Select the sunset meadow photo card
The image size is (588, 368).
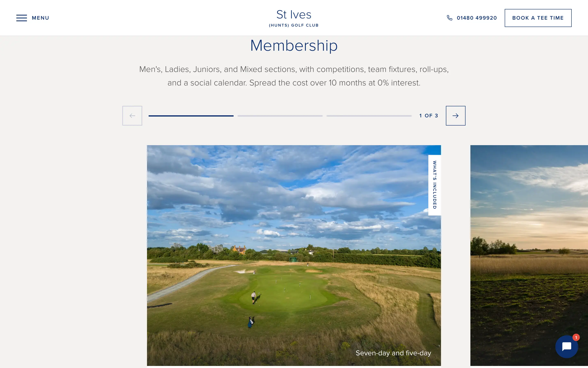[529, 256]
